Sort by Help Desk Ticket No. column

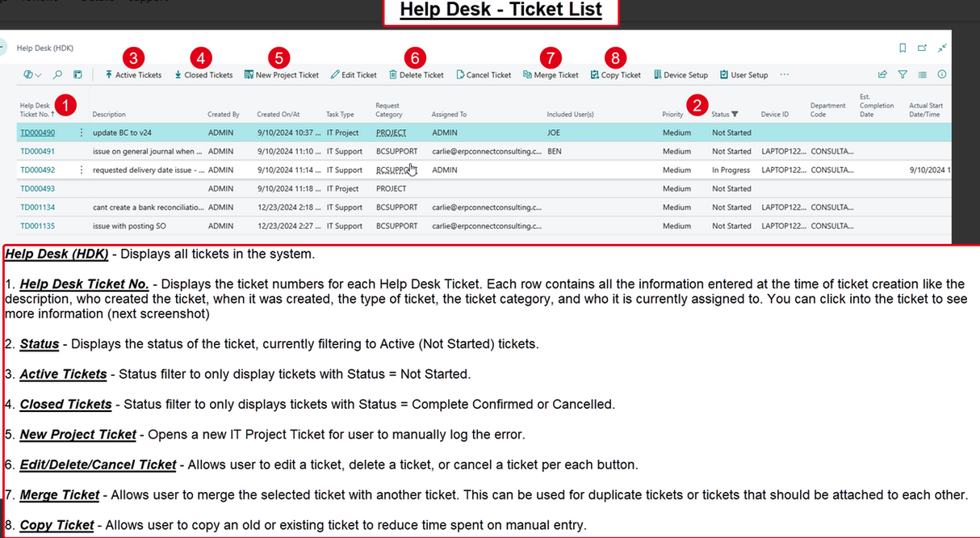(x=38, y=110)
